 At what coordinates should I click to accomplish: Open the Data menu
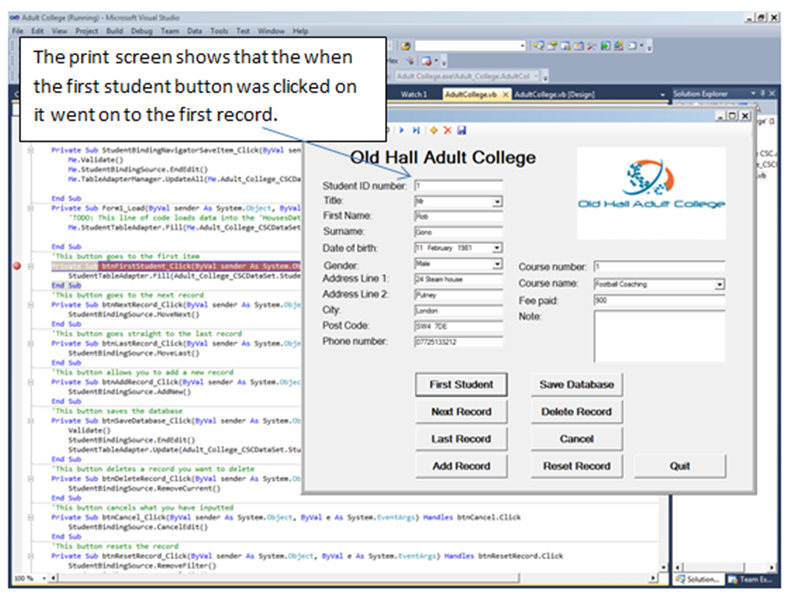click(x=194, y=31)
